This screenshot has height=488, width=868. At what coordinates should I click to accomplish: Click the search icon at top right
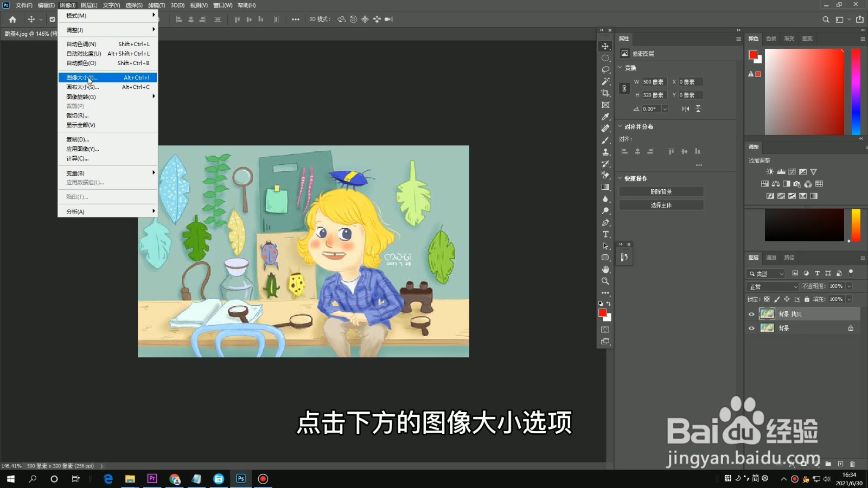826,20
